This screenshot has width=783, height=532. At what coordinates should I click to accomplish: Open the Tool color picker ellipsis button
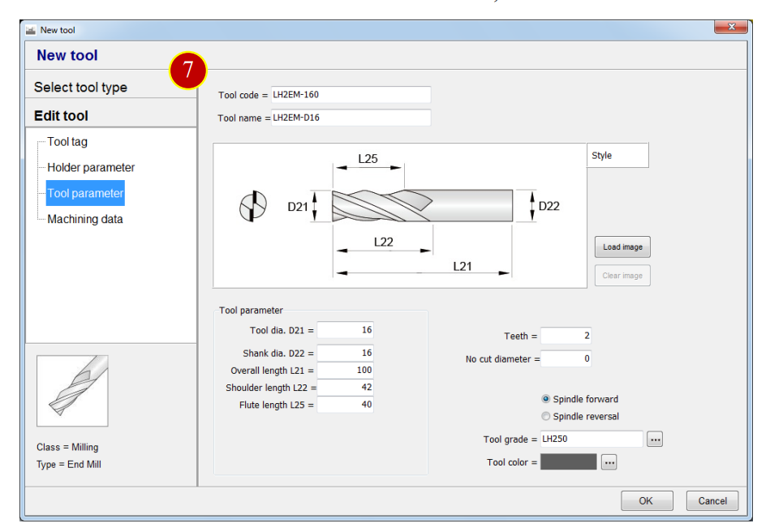pos(609,462)
